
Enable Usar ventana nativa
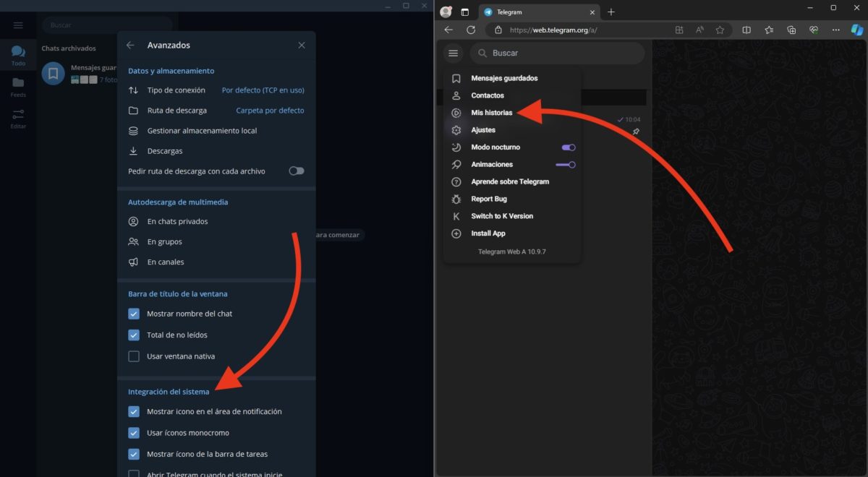[x=134, y=356]
